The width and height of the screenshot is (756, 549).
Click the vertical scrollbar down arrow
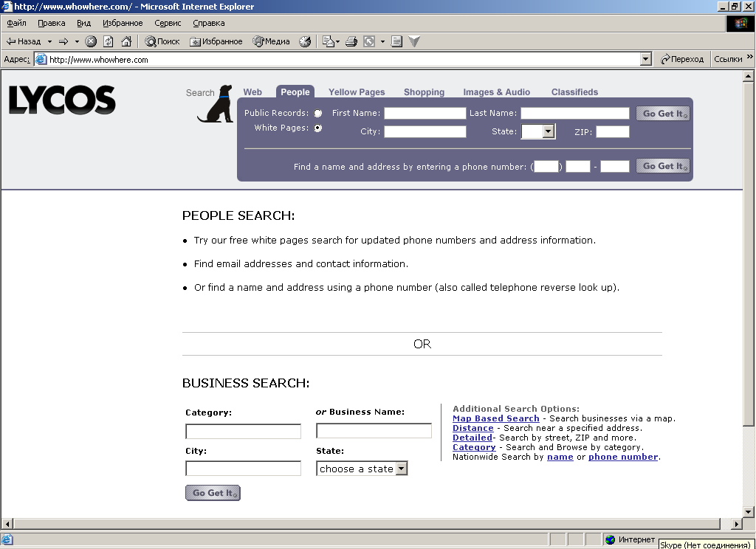click(749, 512)
